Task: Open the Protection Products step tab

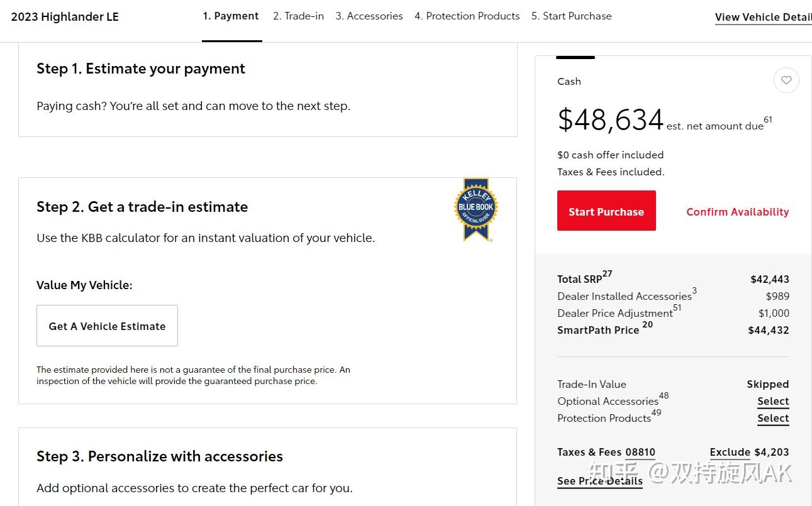Action: (x=467, y=16)
